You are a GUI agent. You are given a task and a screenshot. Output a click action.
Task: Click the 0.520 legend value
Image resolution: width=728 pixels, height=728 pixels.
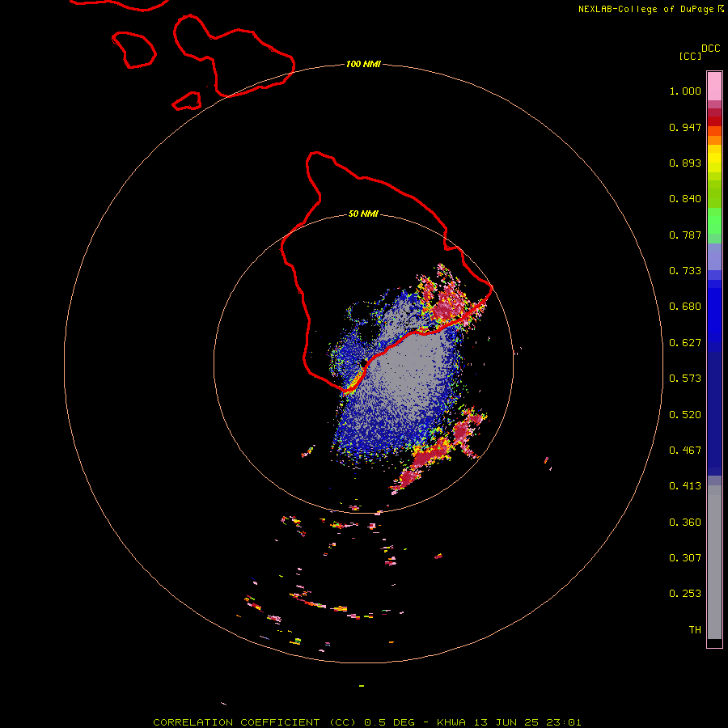click(685, 415)
